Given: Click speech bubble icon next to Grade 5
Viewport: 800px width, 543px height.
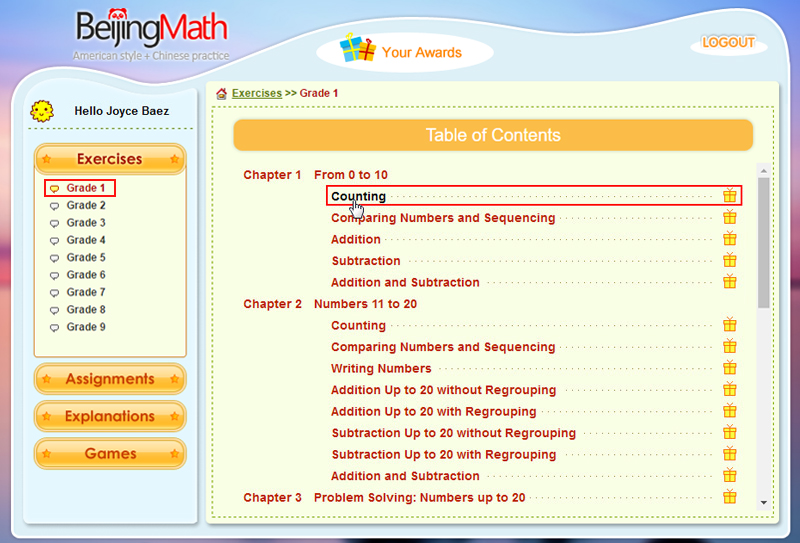Looking at the screenshot, I should (x=54, y=258).
